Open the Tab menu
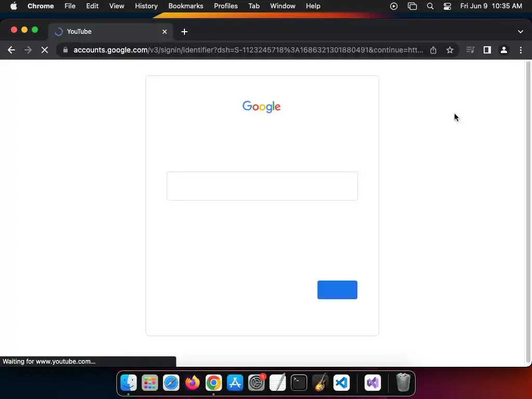 point(254,6)
